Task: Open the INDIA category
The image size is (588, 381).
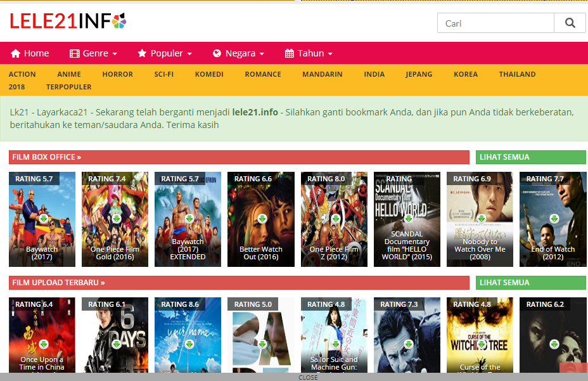Action: [374, 74]
